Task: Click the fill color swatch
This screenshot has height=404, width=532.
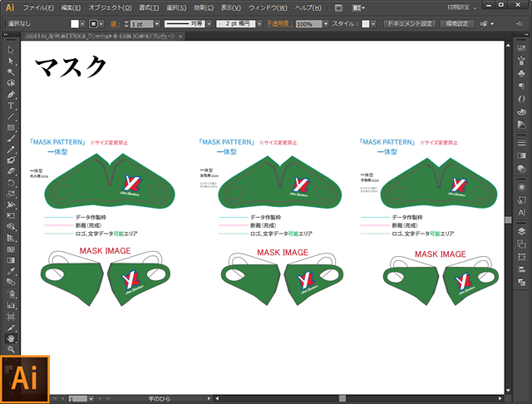Action: click(x=75, y=24)
